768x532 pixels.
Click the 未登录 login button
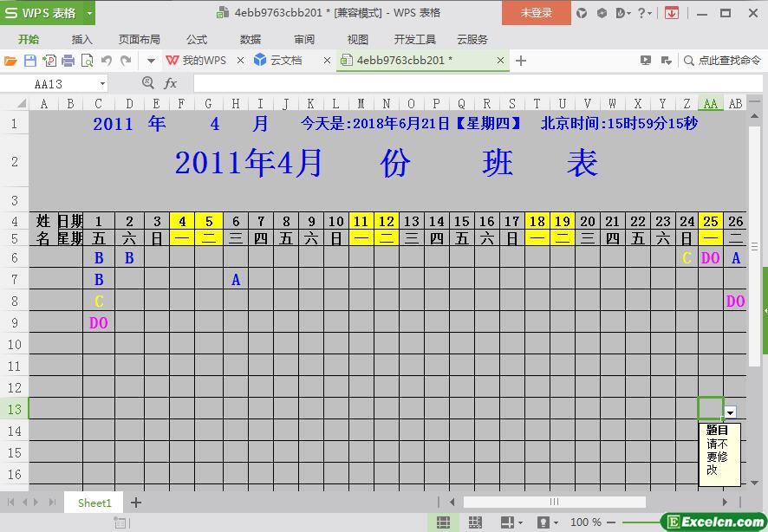[536, 13]
